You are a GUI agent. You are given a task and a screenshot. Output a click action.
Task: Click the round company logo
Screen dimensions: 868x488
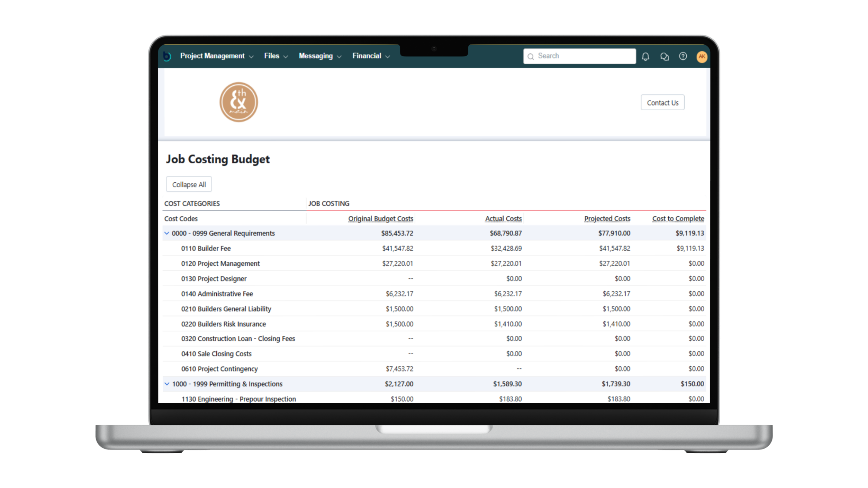[239, 102]
